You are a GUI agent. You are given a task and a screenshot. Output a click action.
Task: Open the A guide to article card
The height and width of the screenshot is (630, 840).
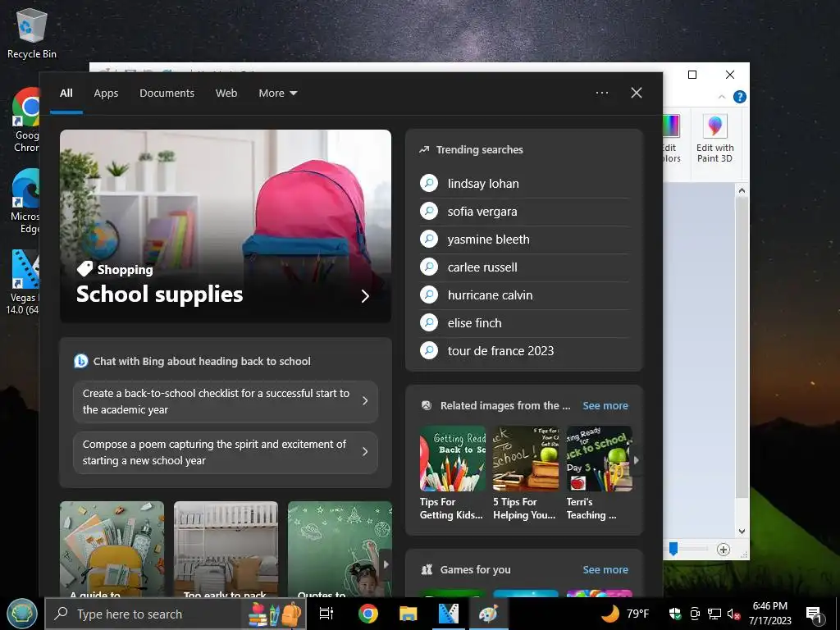112,549
